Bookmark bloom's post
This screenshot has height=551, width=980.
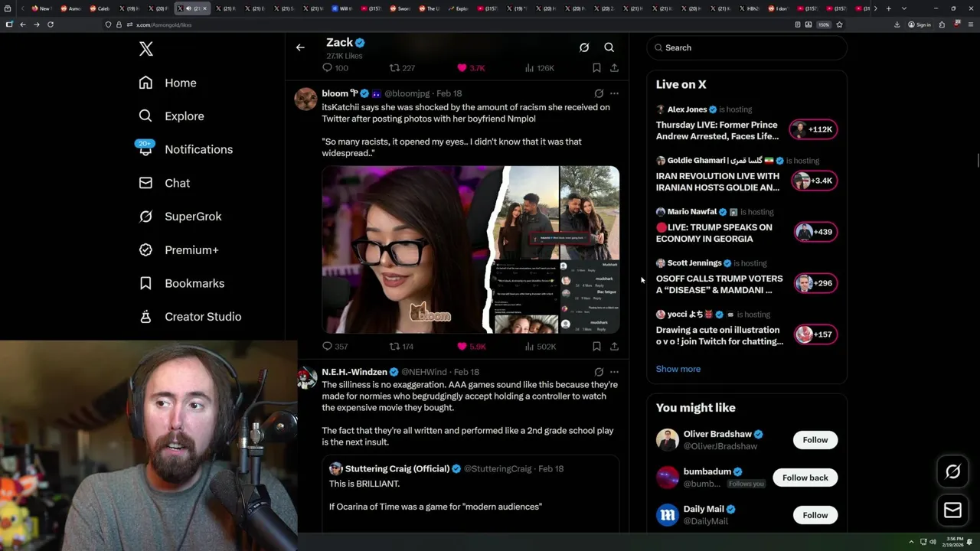pos(596,347)
